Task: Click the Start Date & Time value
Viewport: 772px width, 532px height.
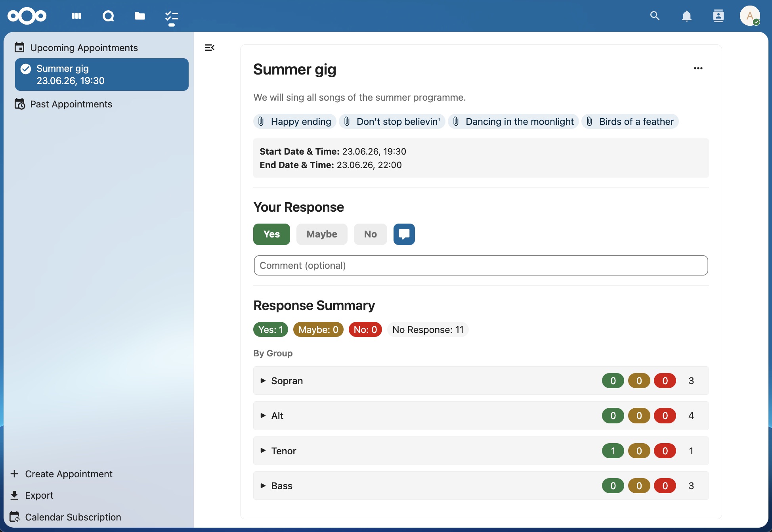Action: pos(374,151)
